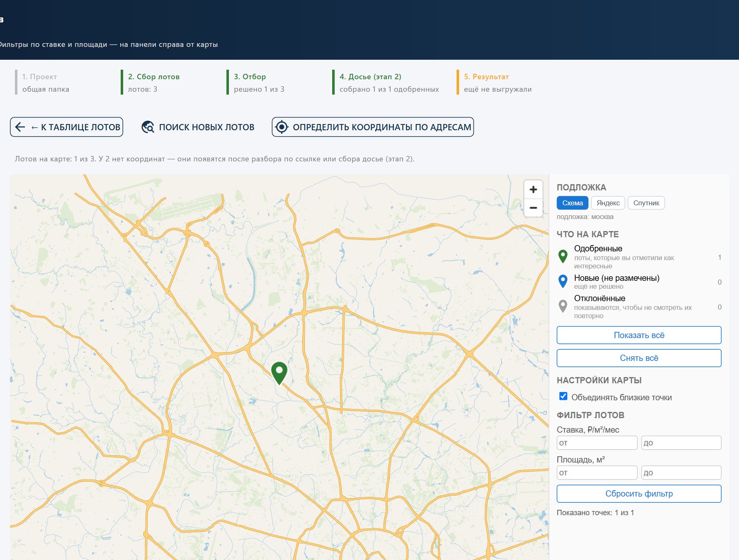
Task: Toggle Новые (не размечены) layer label
Action: click(x=617, y=278)
